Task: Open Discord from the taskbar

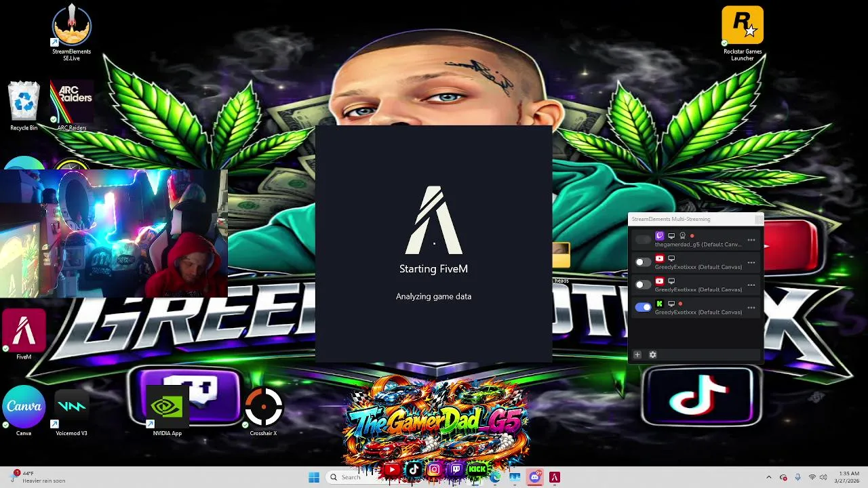Action: tap(535, 477)
